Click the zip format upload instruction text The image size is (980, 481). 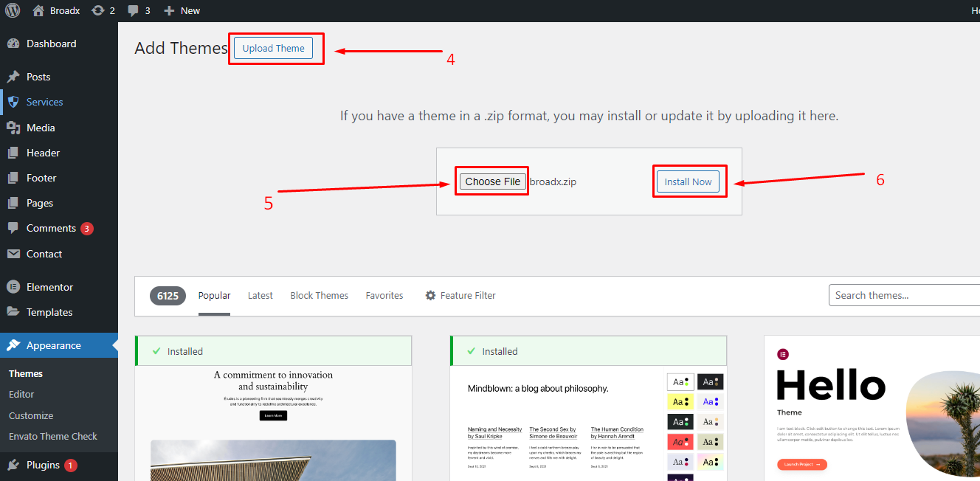point(589,116)
